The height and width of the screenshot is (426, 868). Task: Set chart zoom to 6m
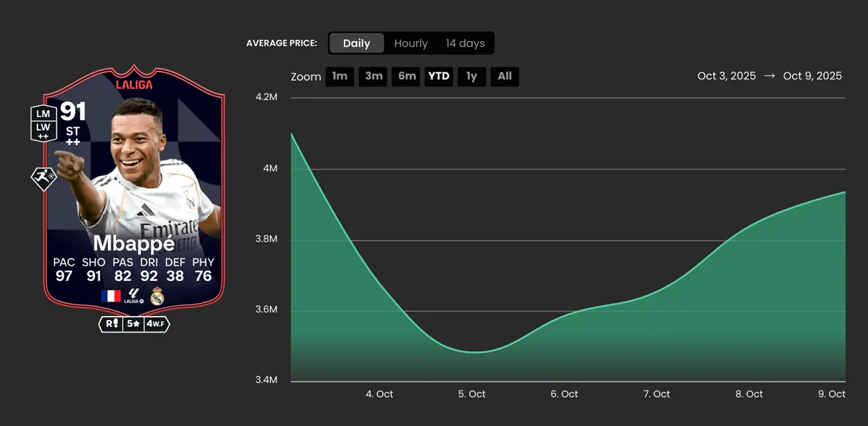[x=407, y=76]
